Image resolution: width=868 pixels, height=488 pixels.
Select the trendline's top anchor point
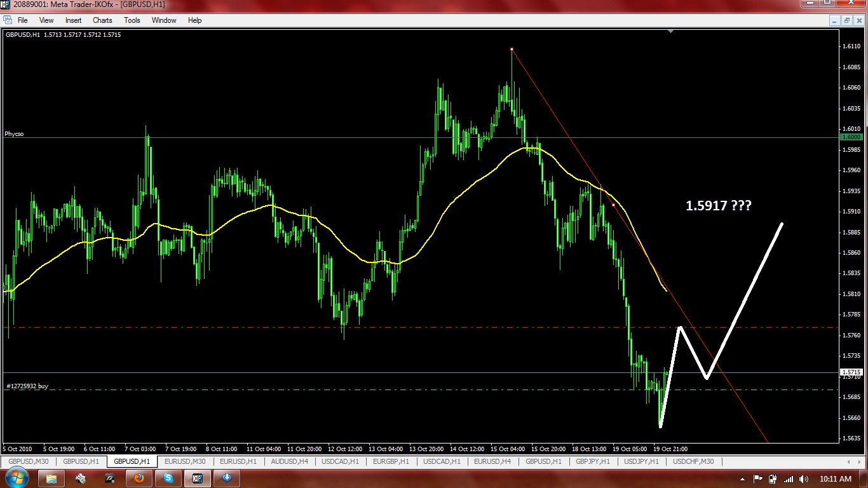(x=512, y=49)
